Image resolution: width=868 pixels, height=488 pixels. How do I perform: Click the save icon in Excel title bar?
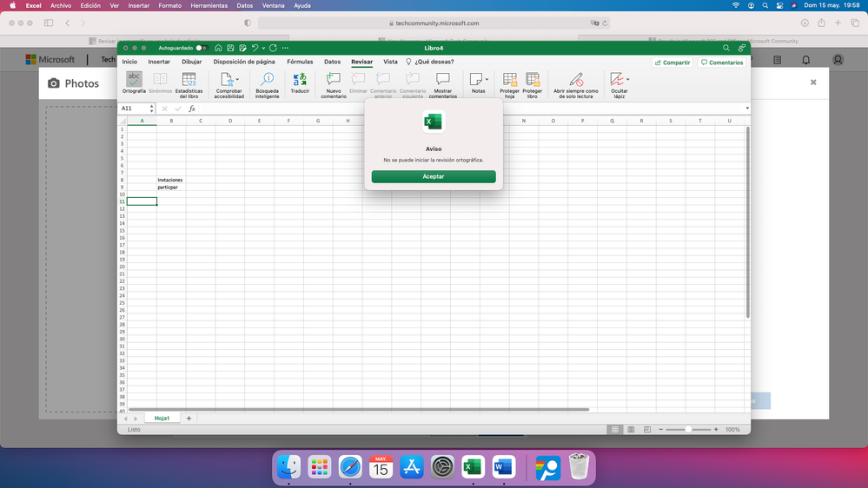click(x=230, y=48)
